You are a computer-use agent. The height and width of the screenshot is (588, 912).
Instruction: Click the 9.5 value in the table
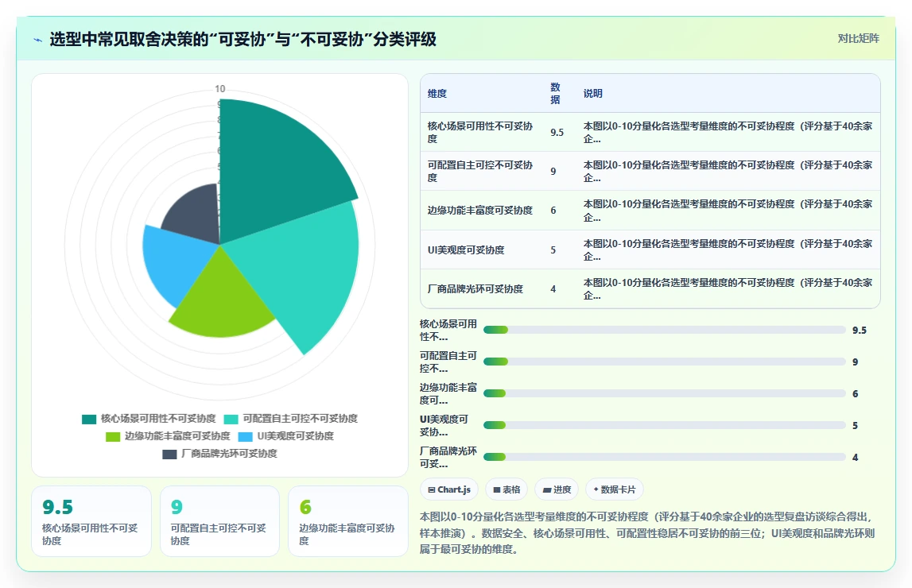click(557, 133)
